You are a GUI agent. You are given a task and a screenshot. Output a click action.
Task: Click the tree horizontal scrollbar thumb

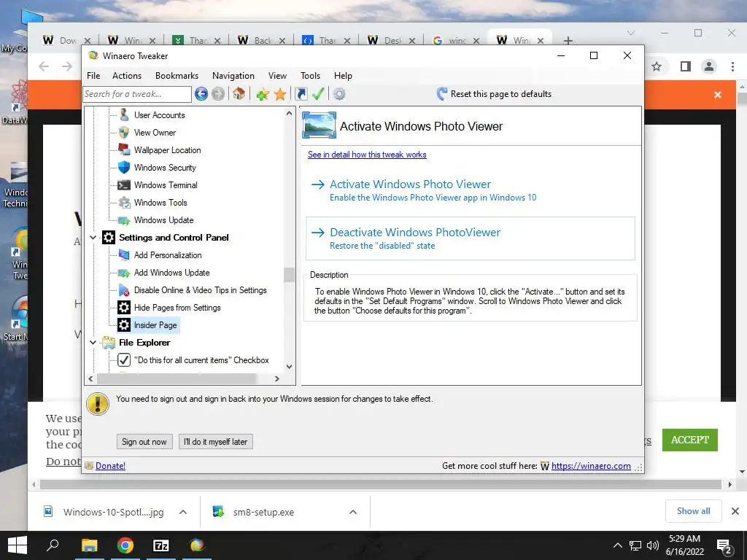click(x=177, y=378)
